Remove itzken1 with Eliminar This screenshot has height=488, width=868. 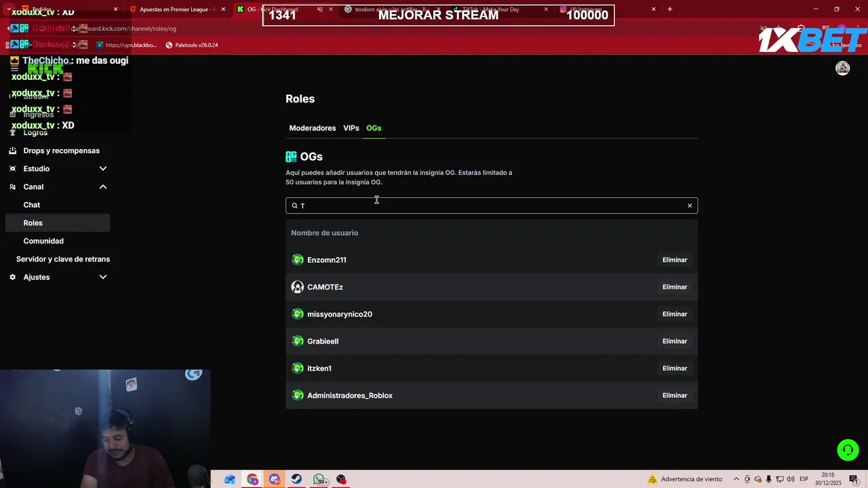675,368
